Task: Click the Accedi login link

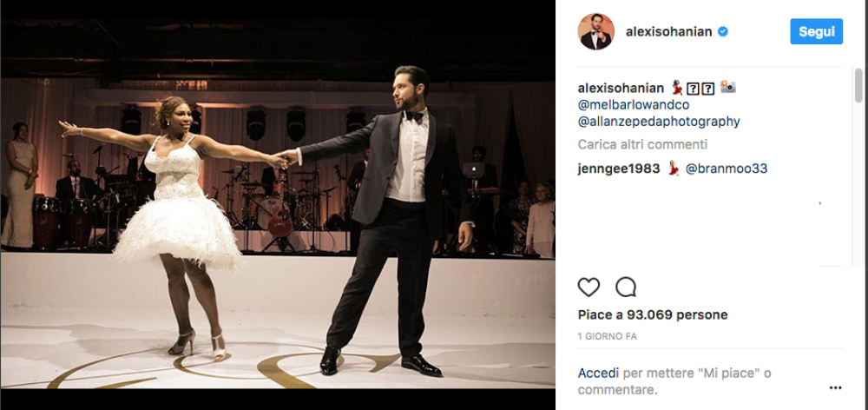Action: [x=598, y=374]
